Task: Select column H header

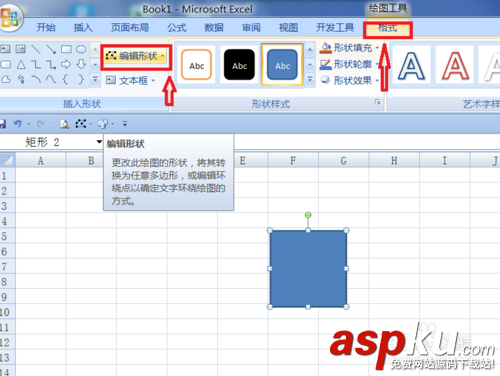Action: (394, 161)
